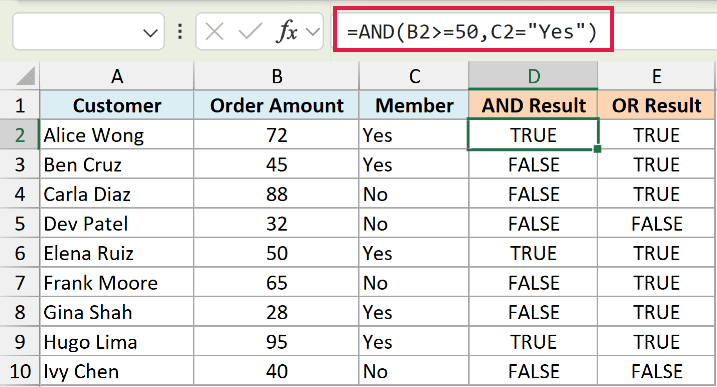Viewport: 717px width, 387px height.
Task: Click the Order Amount header cell
Action: click(x=277, y=105)
